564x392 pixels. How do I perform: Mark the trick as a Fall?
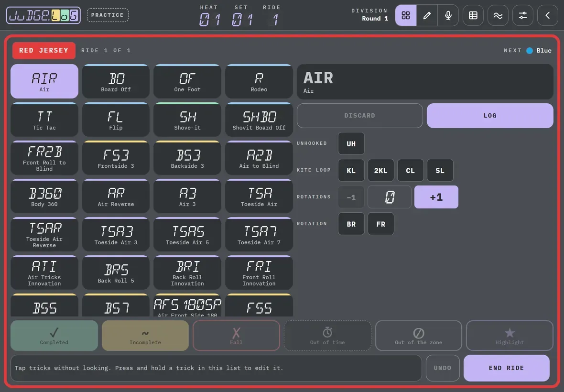coord(236,336)
